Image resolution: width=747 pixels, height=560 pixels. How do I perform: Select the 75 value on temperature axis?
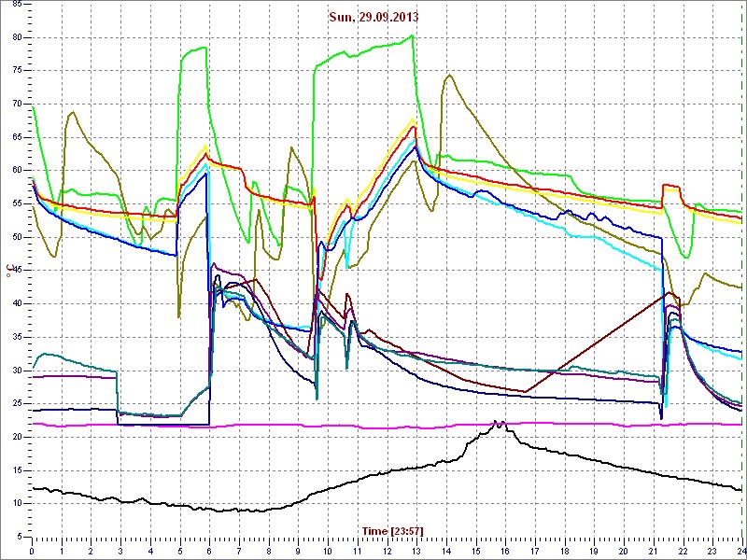(x=17, y=71)
